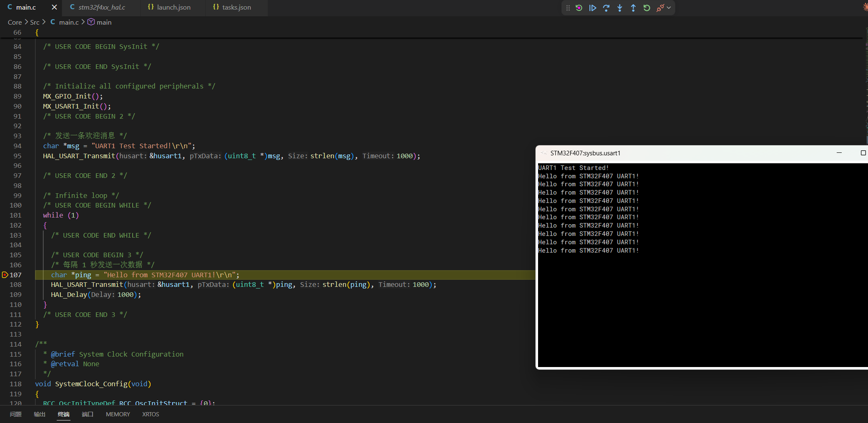Minimize the STM32F407:sysbus.usart1 window
868x423 pixels.
click(x=839, y=153)
